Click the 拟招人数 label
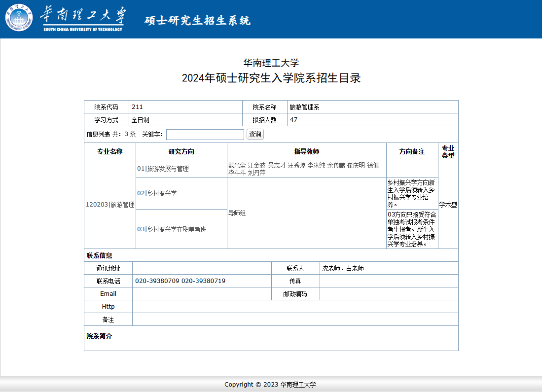 tap(264, 120)
